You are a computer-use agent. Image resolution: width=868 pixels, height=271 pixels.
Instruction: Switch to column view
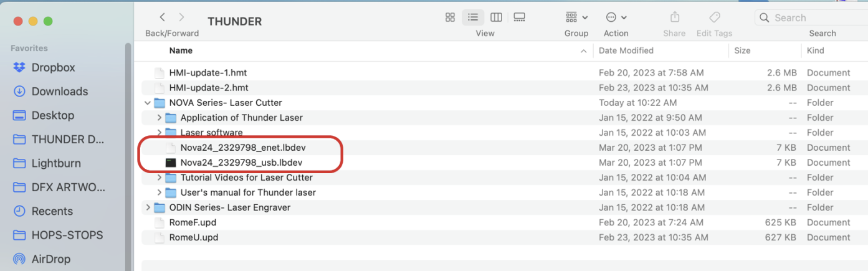pos(496,17)
